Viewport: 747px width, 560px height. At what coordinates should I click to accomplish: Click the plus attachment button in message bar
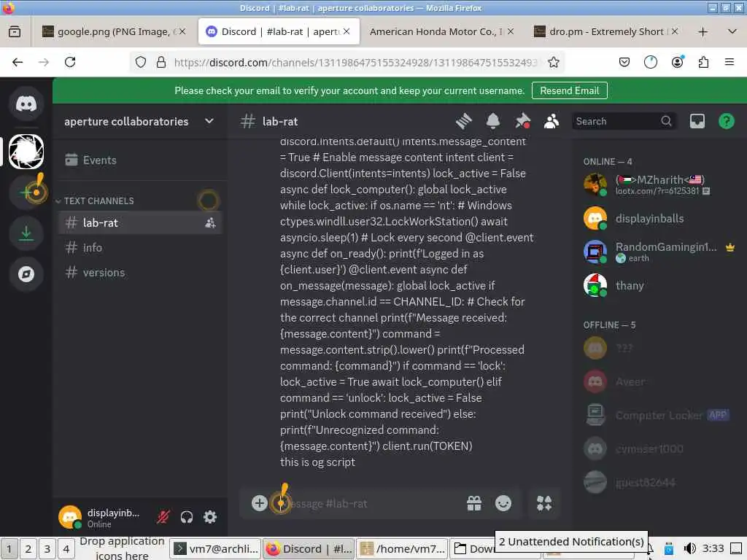(259, 503)
